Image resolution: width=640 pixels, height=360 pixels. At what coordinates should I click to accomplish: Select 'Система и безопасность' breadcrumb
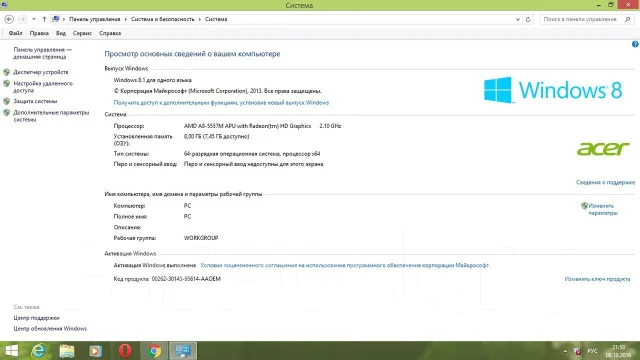[162, 19]
